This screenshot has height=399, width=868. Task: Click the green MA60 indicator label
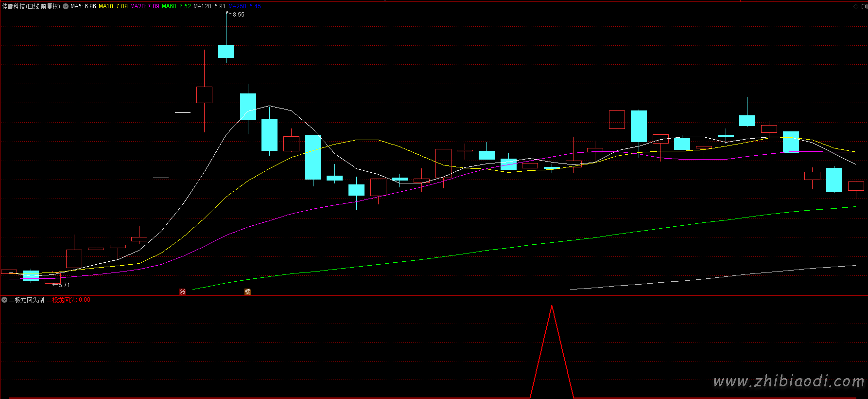click(x=176, y=6)
